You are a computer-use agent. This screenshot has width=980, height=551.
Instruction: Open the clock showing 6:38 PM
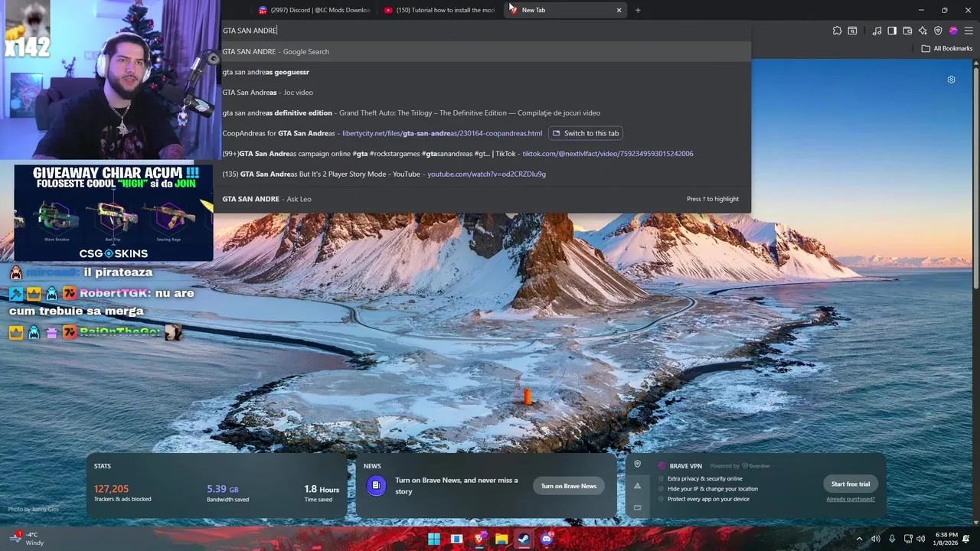tap(946, 539)
